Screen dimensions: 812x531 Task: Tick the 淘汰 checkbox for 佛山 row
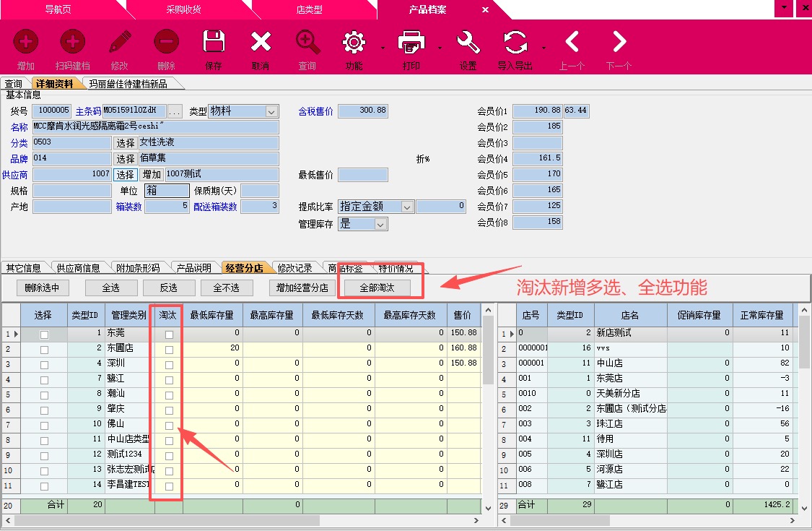click(x=169, y=426)
